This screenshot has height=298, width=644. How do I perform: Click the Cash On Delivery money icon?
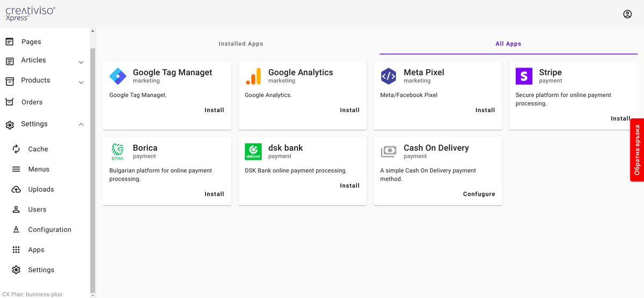point(389,152)
